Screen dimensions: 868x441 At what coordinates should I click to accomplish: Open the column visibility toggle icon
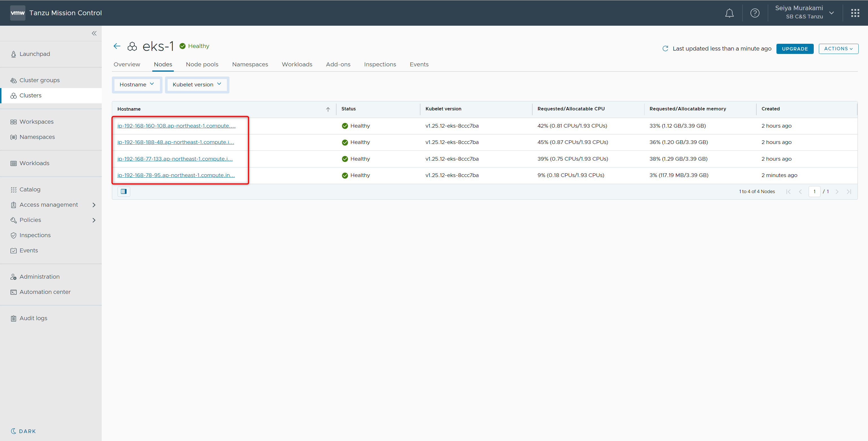pyautogui.click(x=124, y=191)
